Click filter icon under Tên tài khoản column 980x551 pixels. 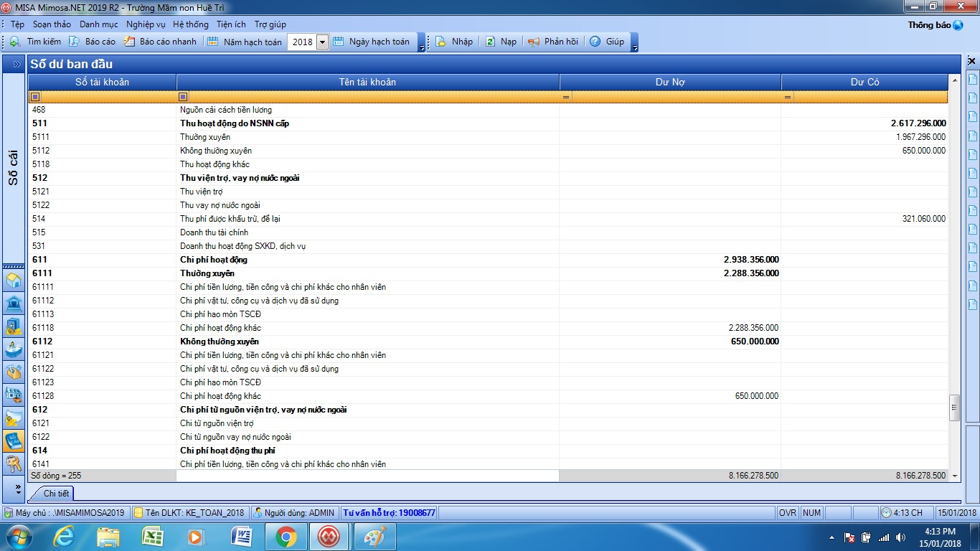(x=183, y=96)
